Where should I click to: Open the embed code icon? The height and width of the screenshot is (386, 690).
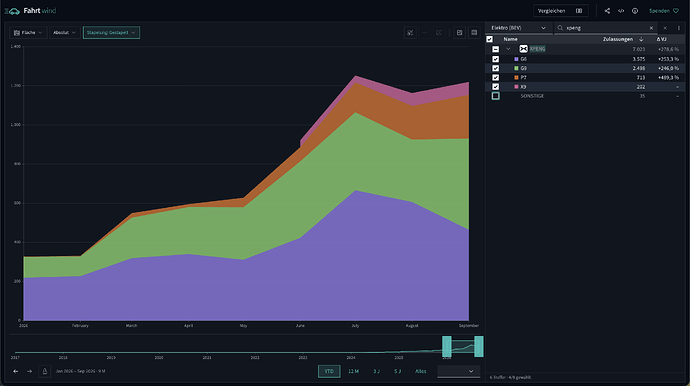coord(621,11)
